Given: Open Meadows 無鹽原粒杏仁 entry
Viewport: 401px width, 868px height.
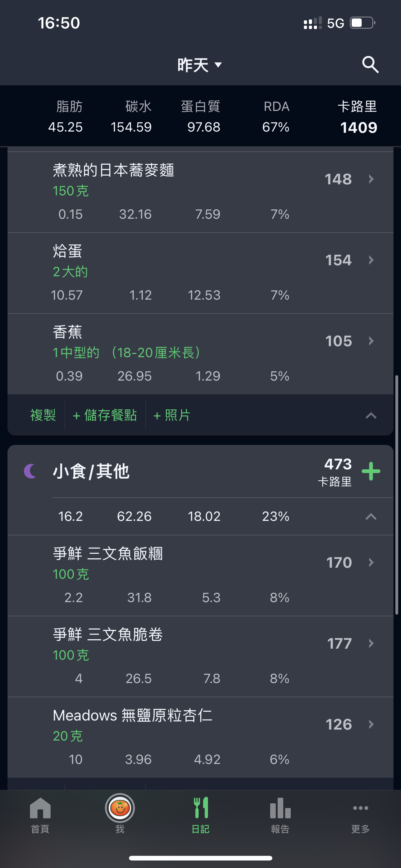Looking at the screenshot, I should [x=200, y=737].
